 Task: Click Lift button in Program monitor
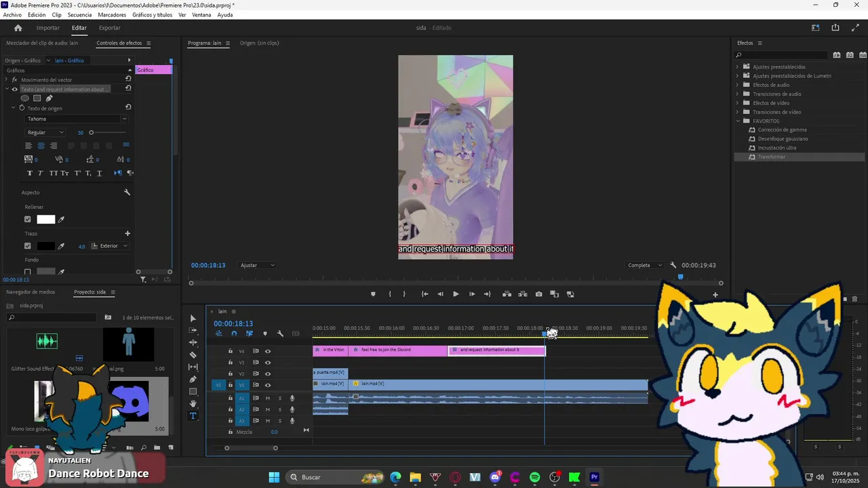click(507, 294)
